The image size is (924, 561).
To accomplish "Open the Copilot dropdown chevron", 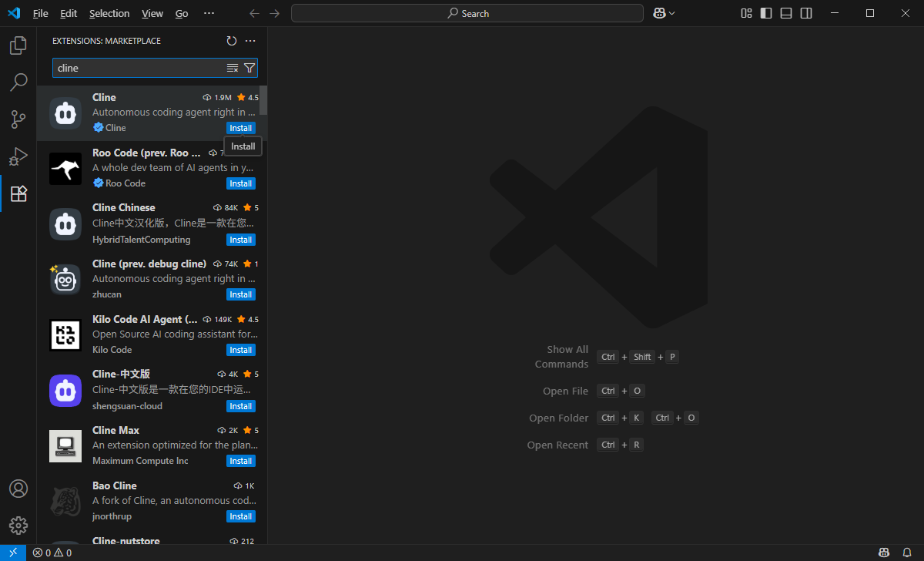I will pyautogui.click(x=672, y=13).
